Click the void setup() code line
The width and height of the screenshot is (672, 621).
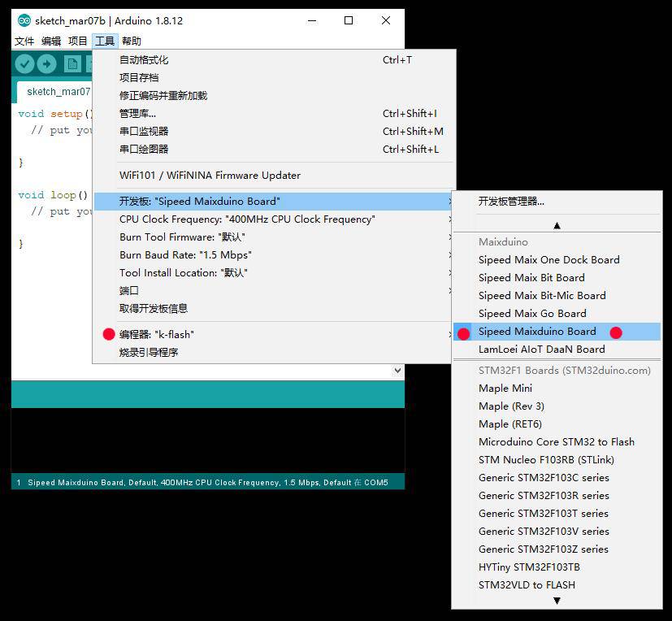click(55, 114)
